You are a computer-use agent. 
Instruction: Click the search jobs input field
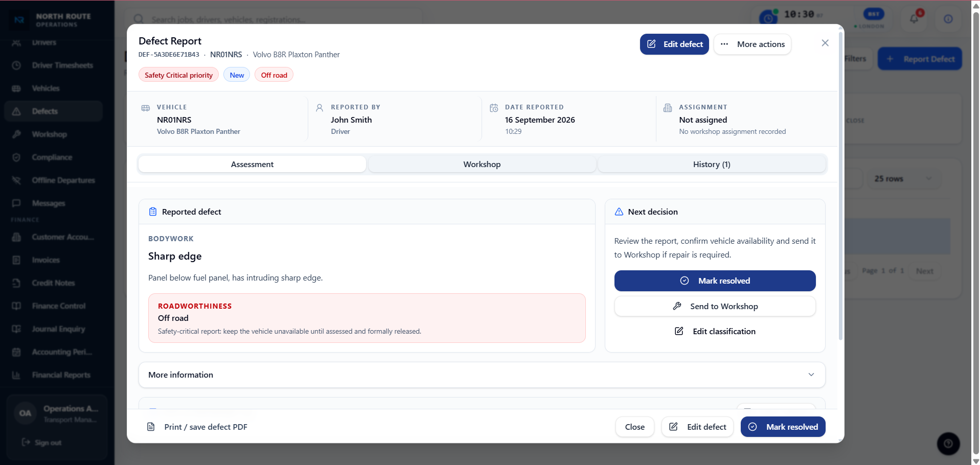[274, 19]
